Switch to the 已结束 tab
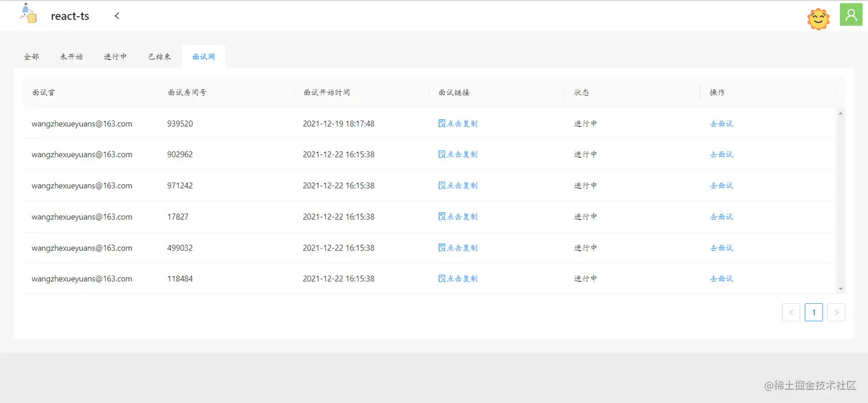This screenshot has width=868, height=403. 160,57
